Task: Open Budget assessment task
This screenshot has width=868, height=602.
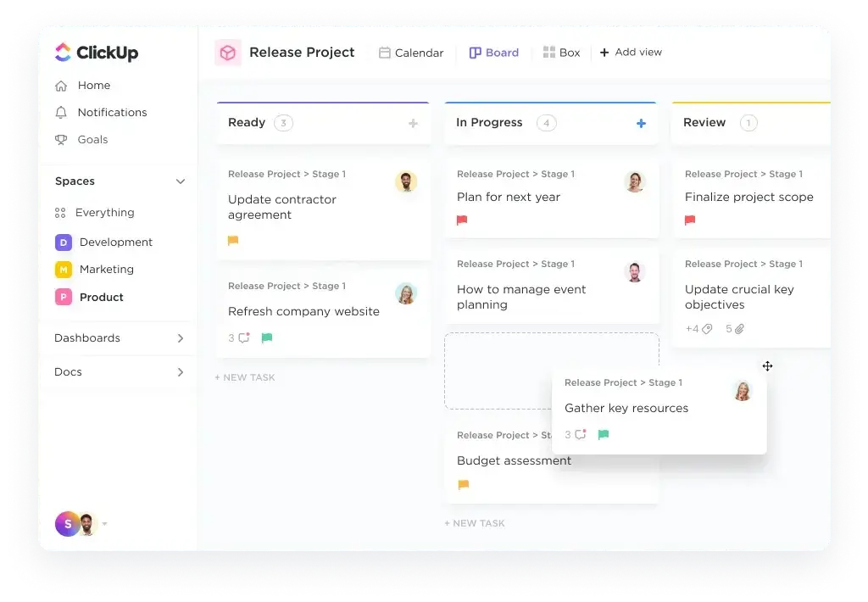Action: (x=514, y=460)
